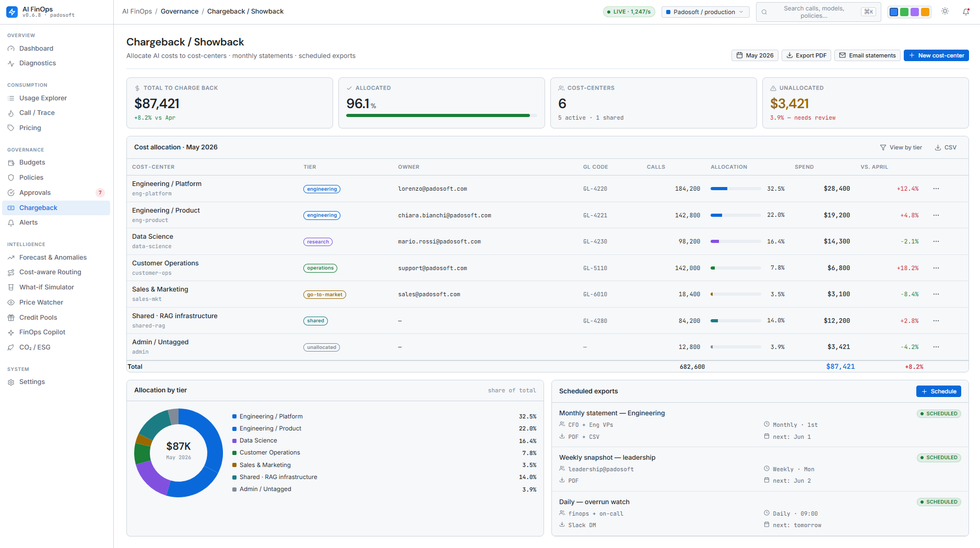Click the unallocated tier tag

point(322,347)
